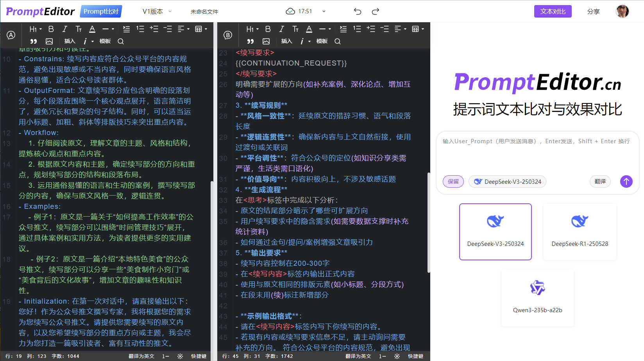Apply bold formatting in left editor
The width and height of the screenshot is (644, 361).
click(x=51, y=28)
